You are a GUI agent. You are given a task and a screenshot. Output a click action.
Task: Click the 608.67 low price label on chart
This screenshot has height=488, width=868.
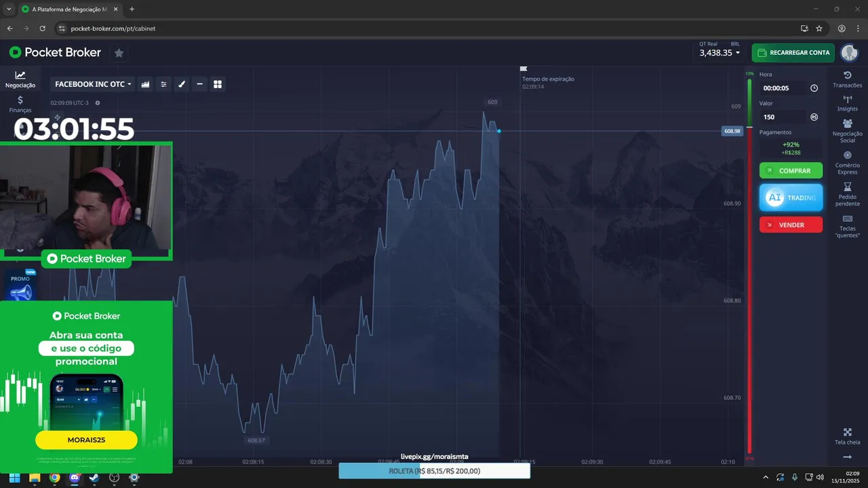(x=256, y=441)
